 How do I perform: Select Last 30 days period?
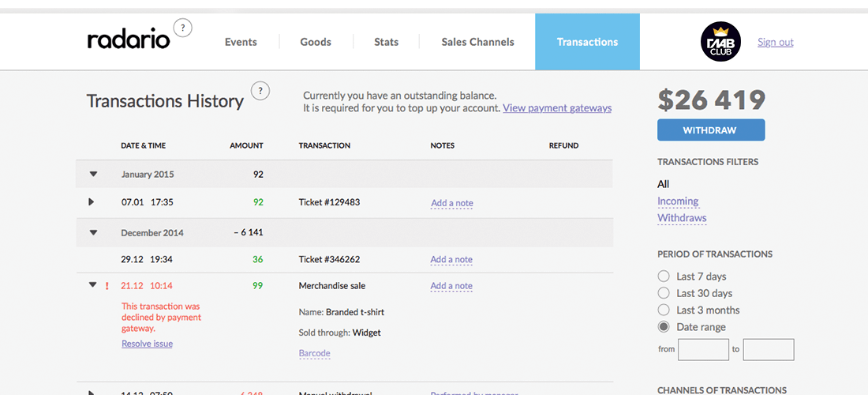point(664,293)
